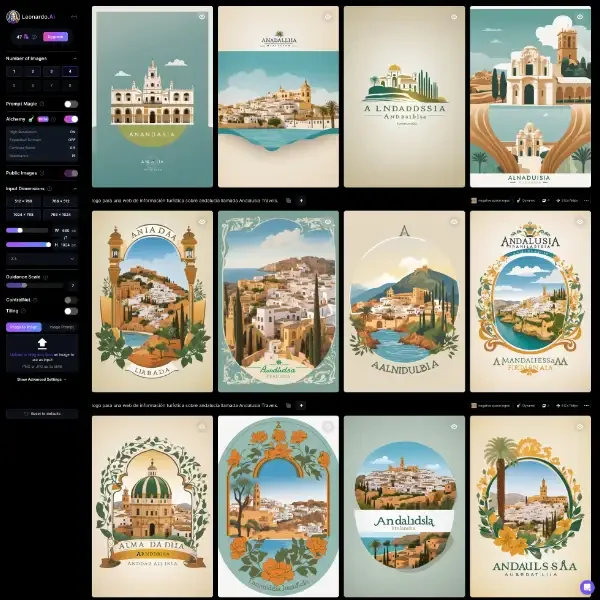Screen dimensions: 600x600
Task: Toggle the Tiling switch
Action: pos(71,311)
